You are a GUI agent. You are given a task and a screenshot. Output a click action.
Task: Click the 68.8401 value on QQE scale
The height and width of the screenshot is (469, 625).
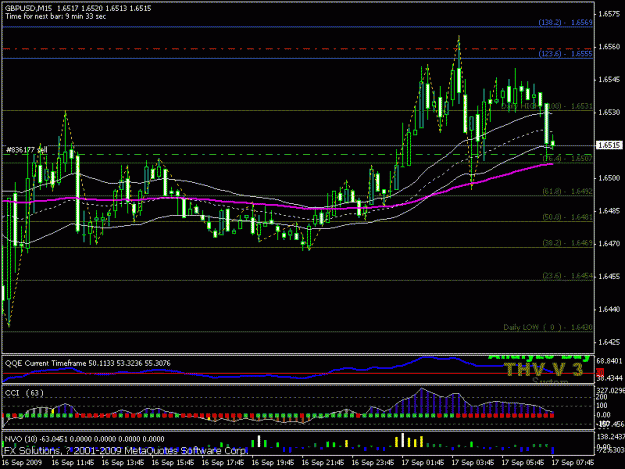coord(609,361)
